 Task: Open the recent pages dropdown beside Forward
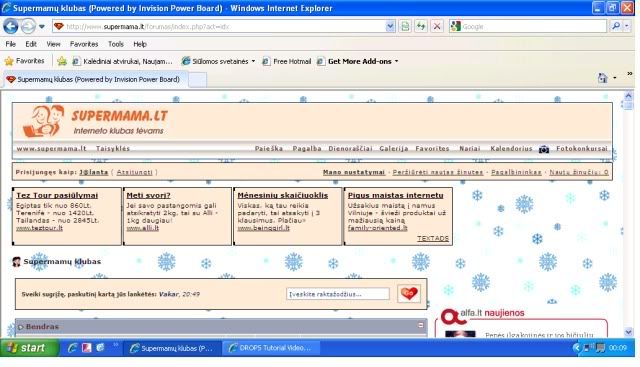pos(42,27)
